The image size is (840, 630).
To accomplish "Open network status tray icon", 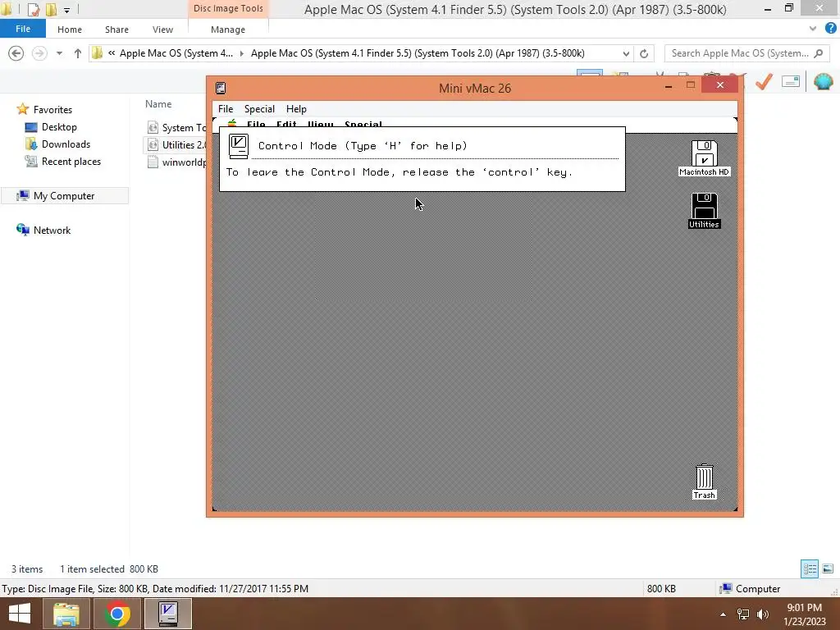I will click(743, 614).
